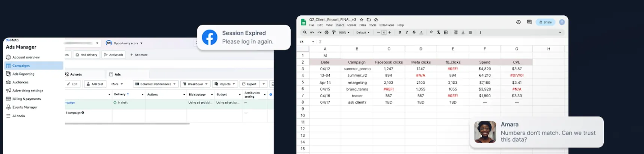This screenshot has width=644, height=154.
Task: Expand the Opportunity score dropdown
Action: (x=141, y=43)
